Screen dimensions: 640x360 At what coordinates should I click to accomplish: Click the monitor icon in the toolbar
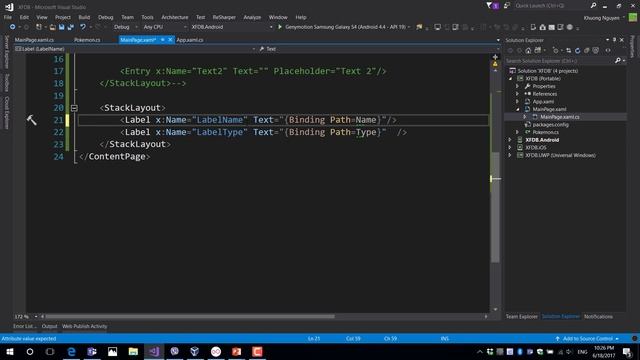coord(438,27)
